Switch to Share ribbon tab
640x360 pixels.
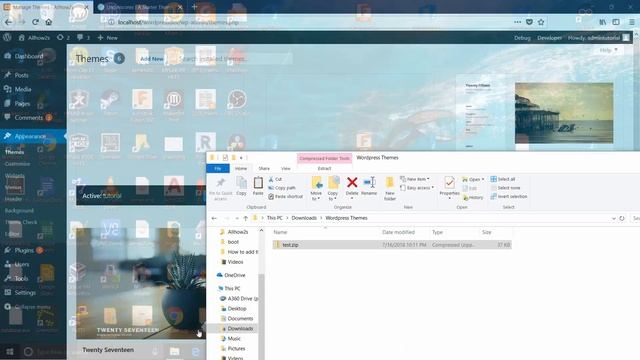[x=264, y=169]
